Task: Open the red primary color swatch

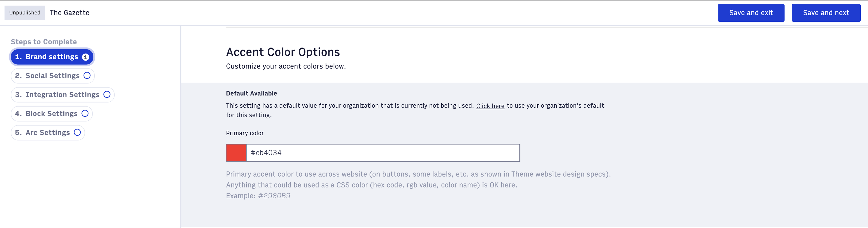Action: click(236, 153)
